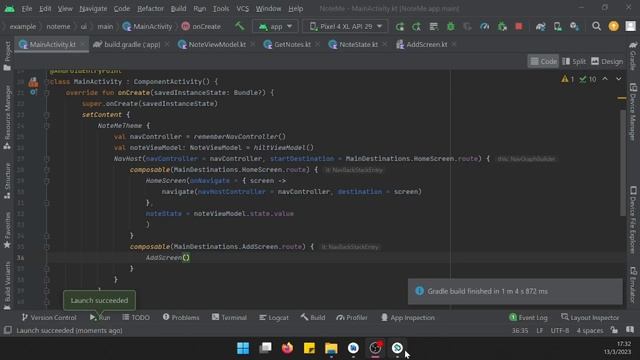Open the Refactor menu

150,9
